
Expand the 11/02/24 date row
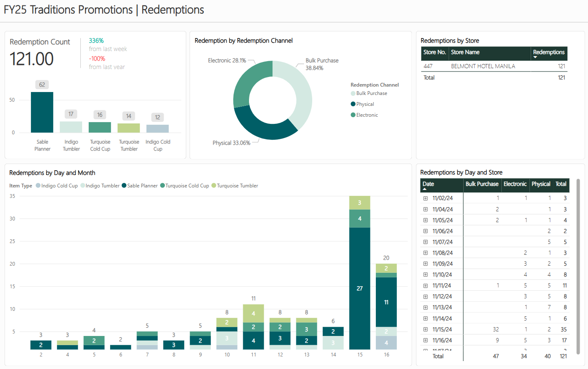click(x=425, y=198)
